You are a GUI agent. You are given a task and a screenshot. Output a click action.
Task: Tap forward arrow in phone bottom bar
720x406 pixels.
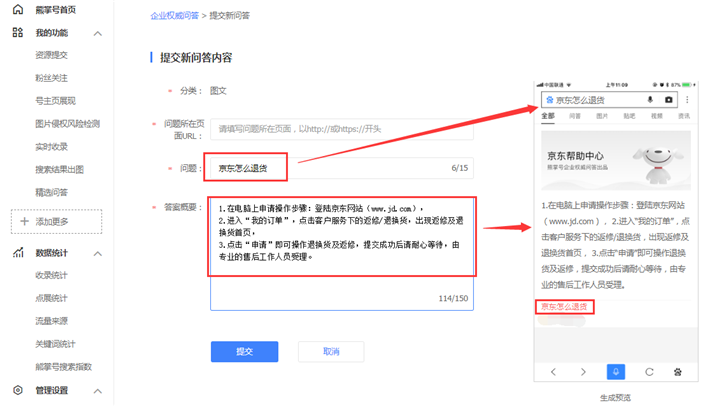point(583,372)
